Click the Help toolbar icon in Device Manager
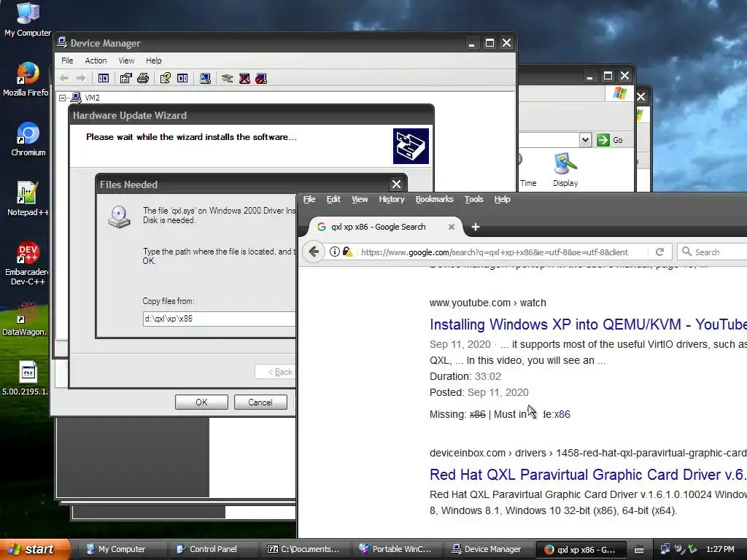Image resolution: width=747 pixels, height=560 pixels. point(166,78)
